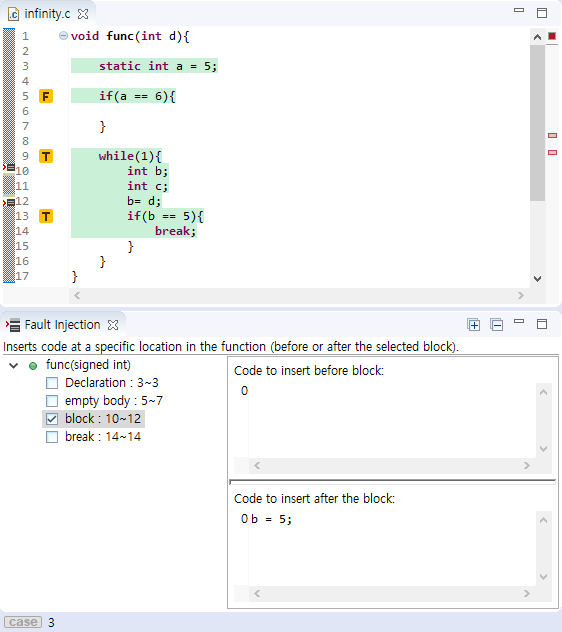Click after-block editor scroll right arrow
The image size is (562, 632).
pos(527,594)
